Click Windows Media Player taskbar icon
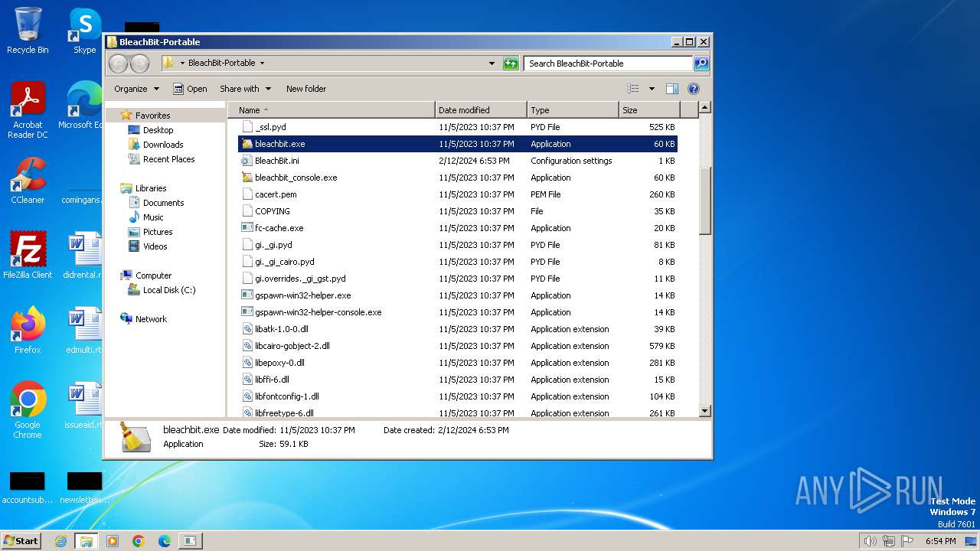The width and height of the screenshot is (980, 551). 113,541
